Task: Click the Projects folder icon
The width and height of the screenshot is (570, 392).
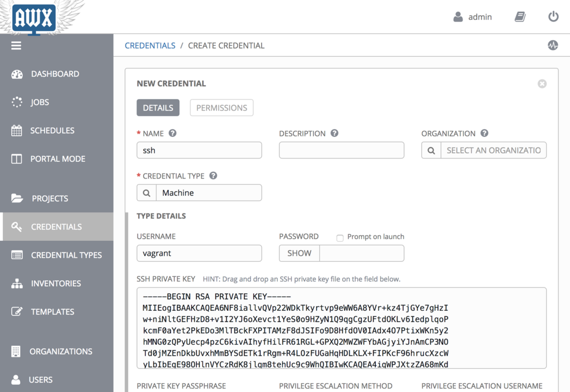Action: tap(17, 198)
